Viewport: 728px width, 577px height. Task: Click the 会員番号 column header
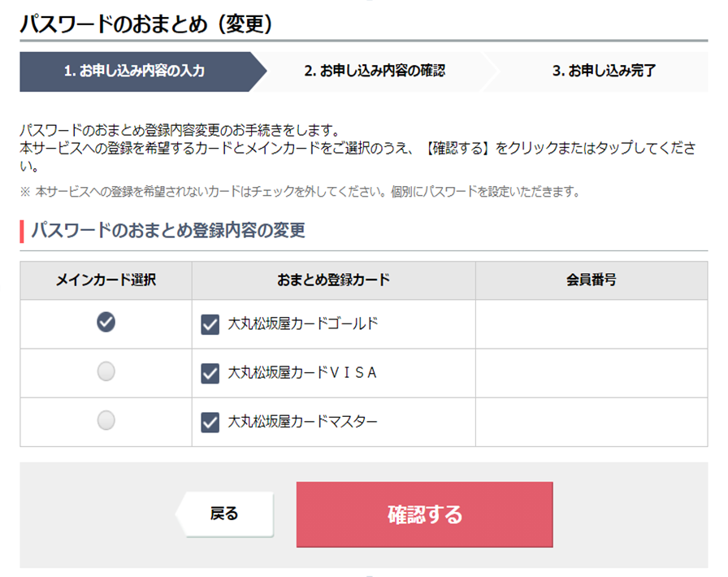pyautogui.click(x=591, y=280)
